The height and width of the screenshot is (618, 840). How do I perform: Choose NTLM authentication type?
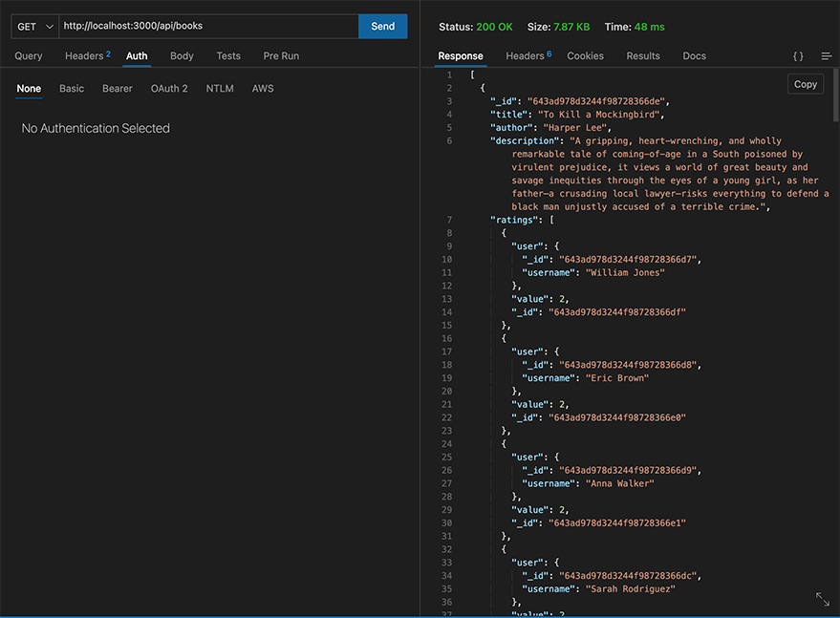pyautogui.click(x=220, y=89)
